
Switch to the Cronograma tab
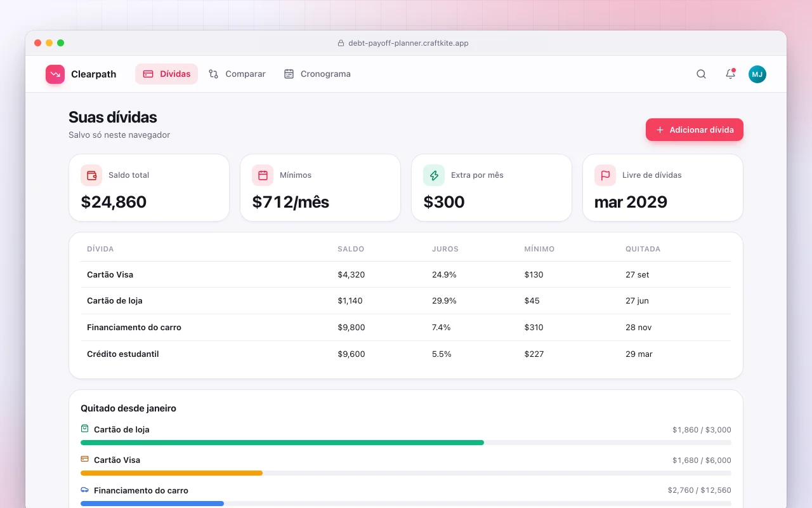[x=317, y=74]
